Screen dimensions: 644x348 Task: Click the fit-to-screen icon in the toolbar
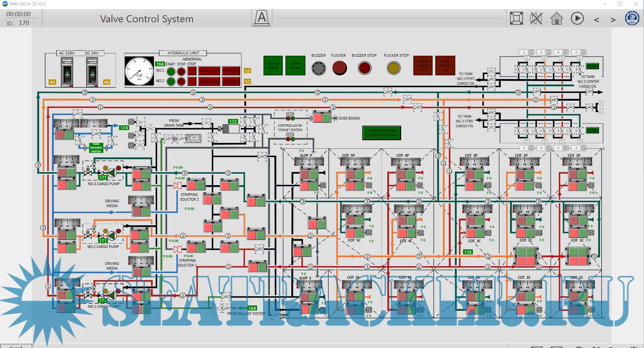(516, 18)
